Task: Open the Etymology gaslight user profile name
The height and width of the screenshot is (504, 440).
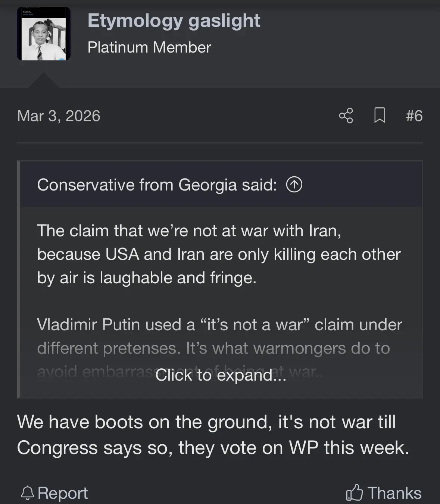Action: (x=174, y=21)
